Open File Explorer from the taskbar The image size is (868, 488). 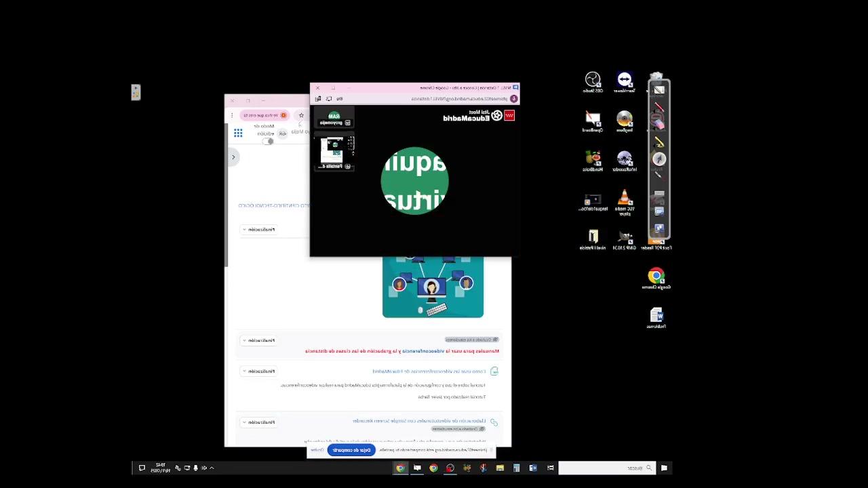[x=500, y=468]
